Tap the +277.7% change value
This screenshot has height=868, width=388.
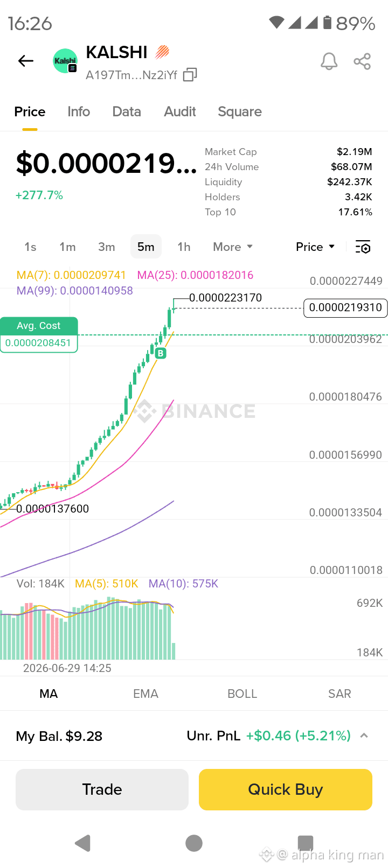pyautogui.click(x=39, y=195)
